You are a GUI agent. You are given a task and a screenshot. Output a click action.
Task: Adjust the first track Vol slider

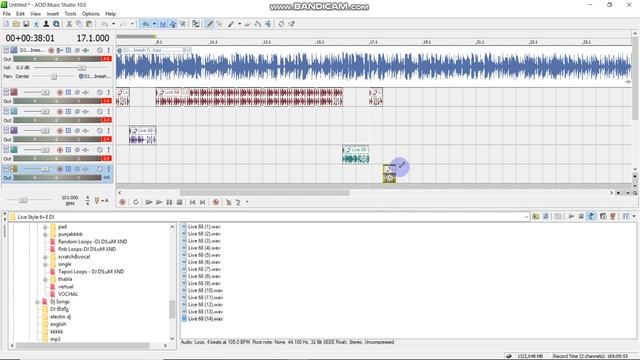[82, 68]
